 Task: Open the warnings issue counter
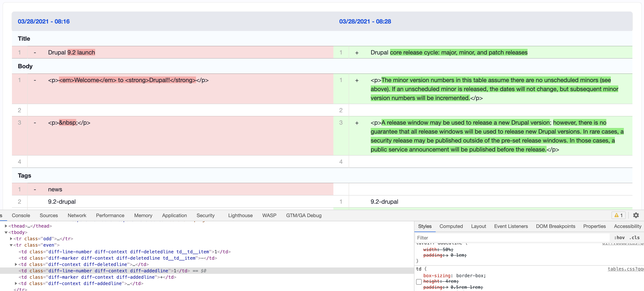pyautogui.click(x=618, y=215)
